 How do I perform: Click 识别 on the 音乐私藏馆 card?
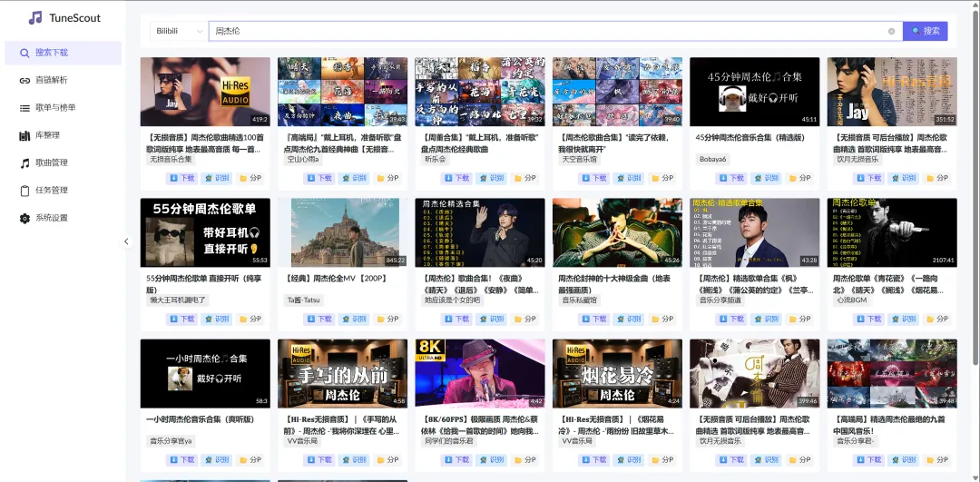(628, 319)
